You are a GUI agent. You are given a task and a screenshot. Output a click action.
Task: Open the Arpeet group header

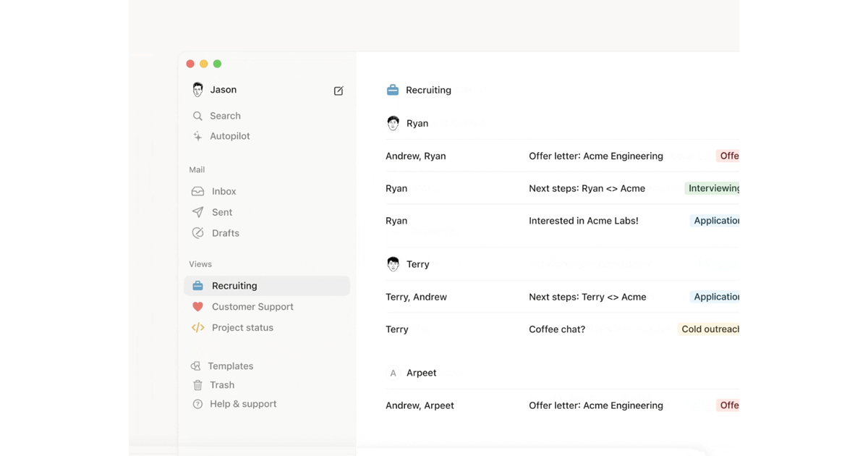(x=421, y=373)
